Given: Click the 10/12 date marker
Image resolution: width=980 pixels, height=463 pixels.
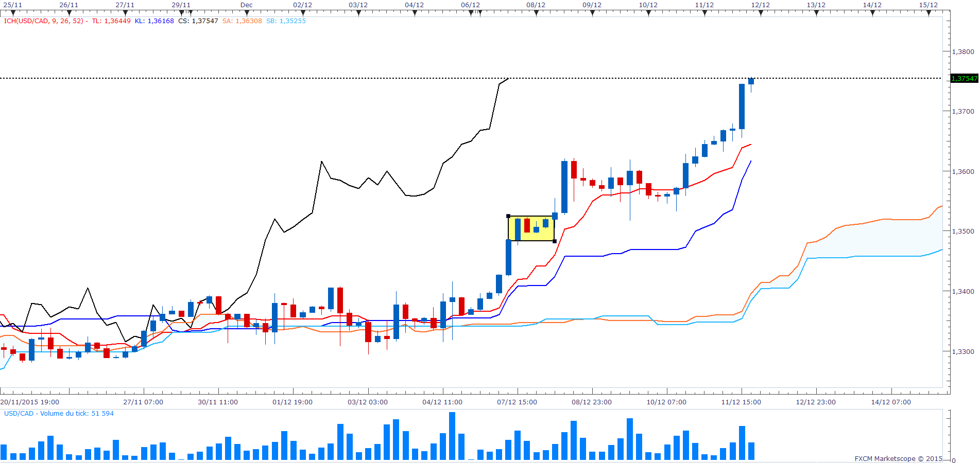Looking at the screenshot, I should pyautogui.click(x=648, y=5).
